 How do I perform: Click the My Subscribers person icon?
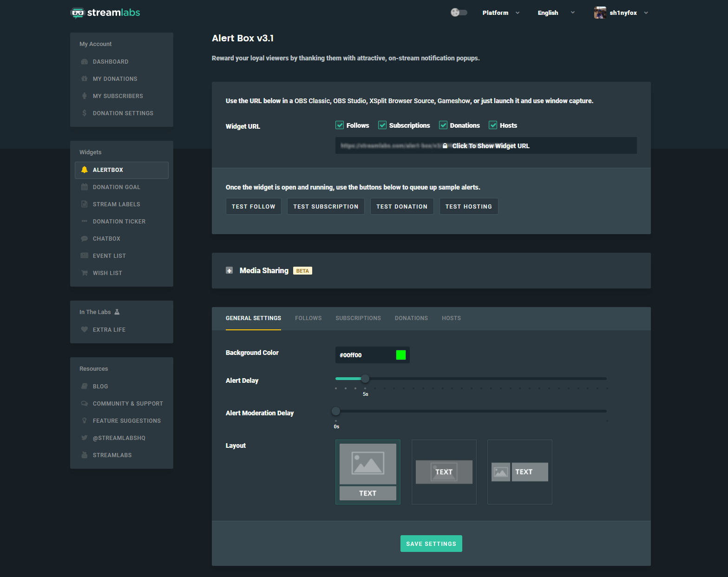[x=85, y=96]
